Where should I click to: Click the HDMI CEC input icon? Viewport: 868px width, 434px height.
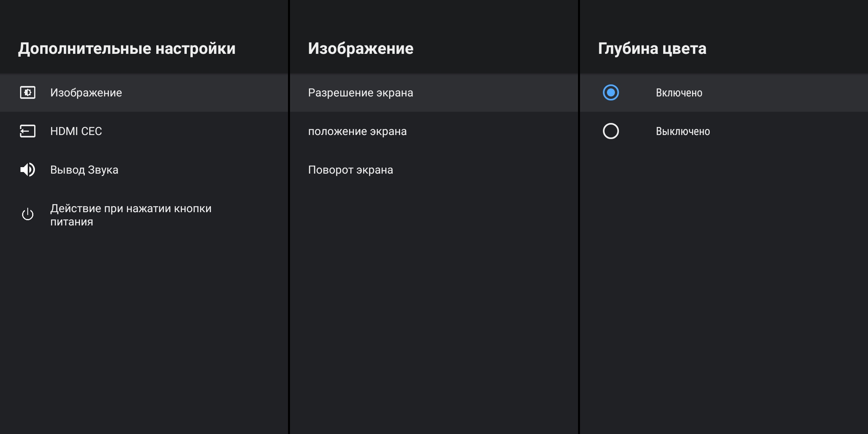click(x=28, y=131)
